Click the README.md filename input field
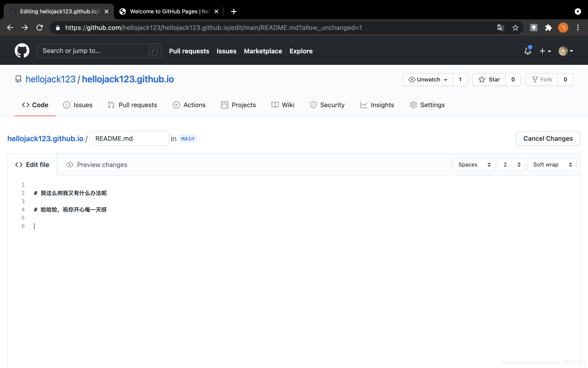 pyautogui.click(x=129, y=139)
